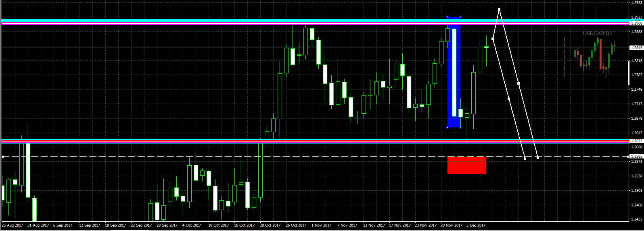Click the 31 Aug 2017 date label

[x=38, y=225]
